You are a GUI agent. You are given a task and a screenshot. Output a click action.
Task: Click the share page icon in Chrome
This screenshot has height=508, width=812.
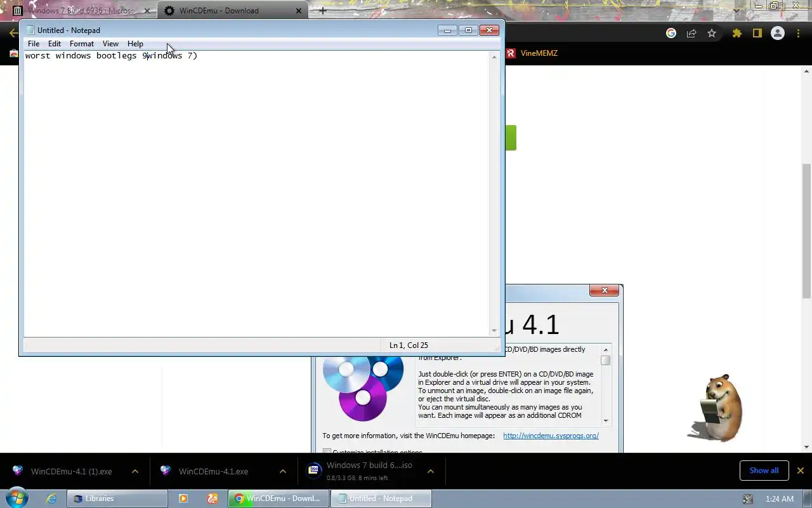click(691, 33)
